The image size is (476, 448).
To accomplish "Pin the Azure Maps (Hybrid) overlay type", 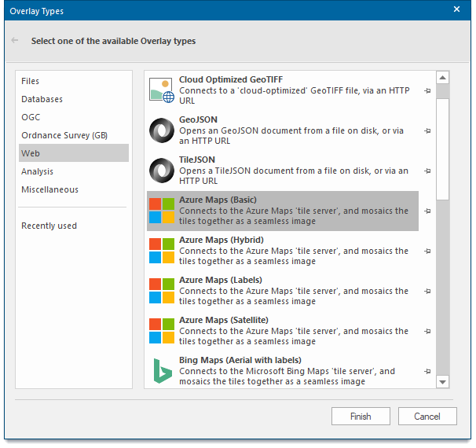I will pos(427,251).
